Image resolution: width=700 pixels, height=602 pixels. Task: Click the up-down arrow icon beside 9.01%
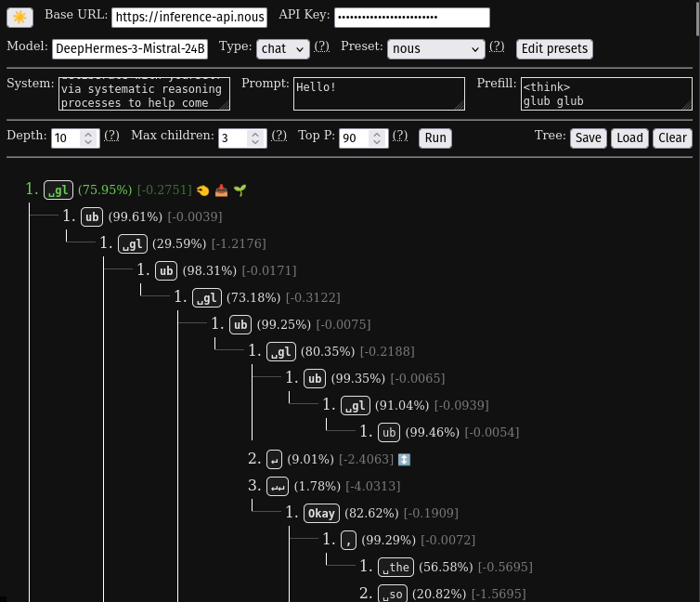tap(404, 460)
